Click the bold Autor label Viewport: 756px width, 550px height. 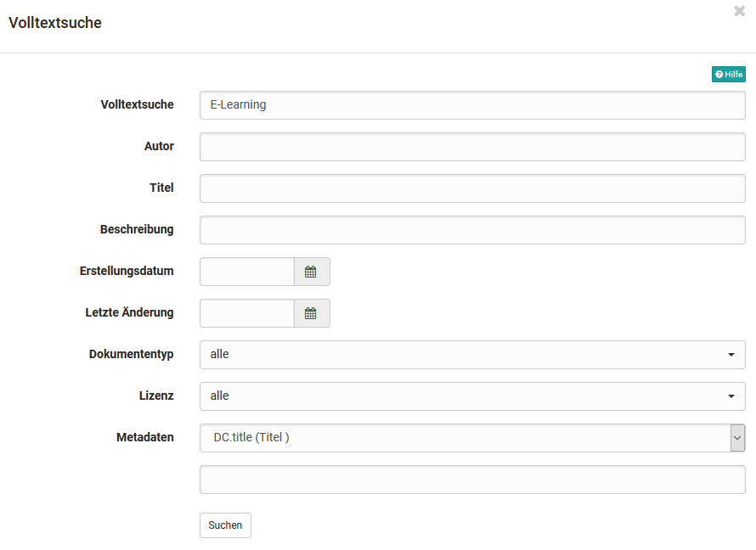(x=159, y=146)
